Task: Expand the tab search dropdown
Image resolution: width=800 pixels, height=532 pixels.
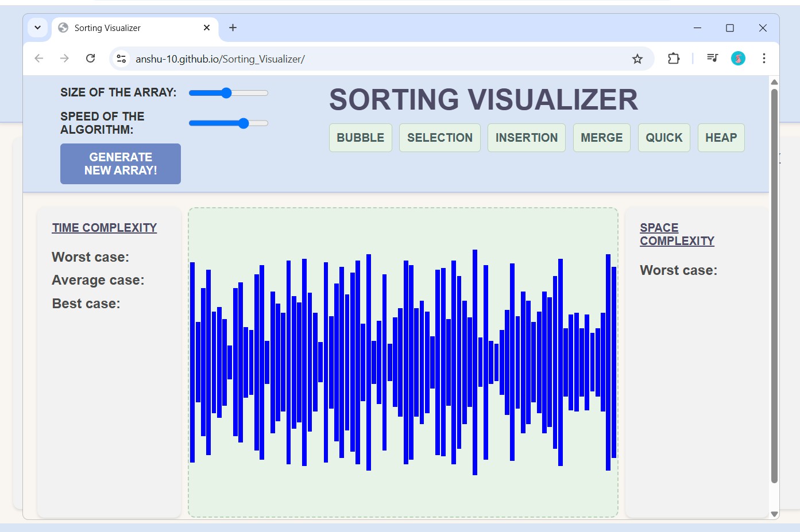Action: point(37,28)
